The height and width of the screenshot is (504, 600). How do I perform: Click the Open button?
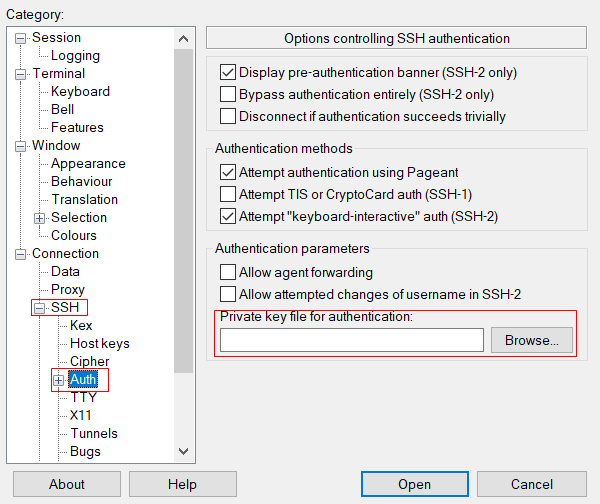tap(414, 484)
